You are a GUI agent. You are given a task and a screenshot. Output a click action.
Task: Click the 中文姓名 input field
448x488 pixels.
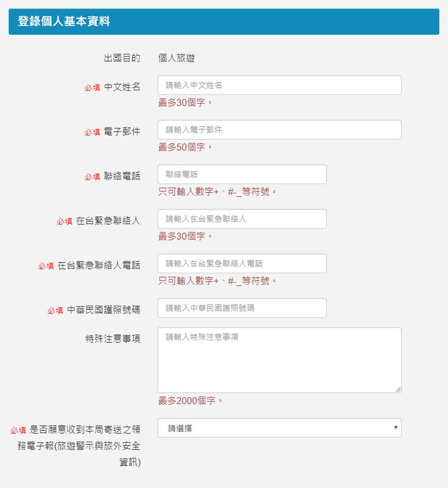(x=280, y=85)
